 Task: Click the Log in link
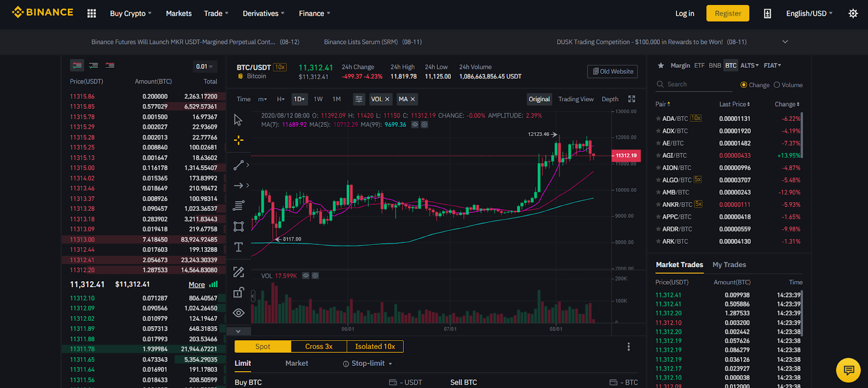[685, 14]
